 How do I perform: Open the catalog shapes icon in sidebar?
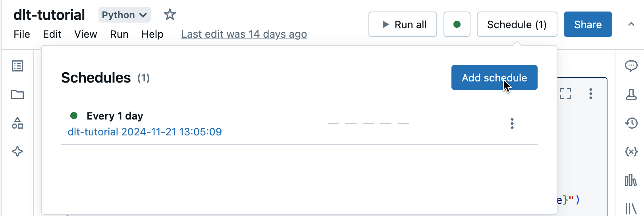coord(17,123)
